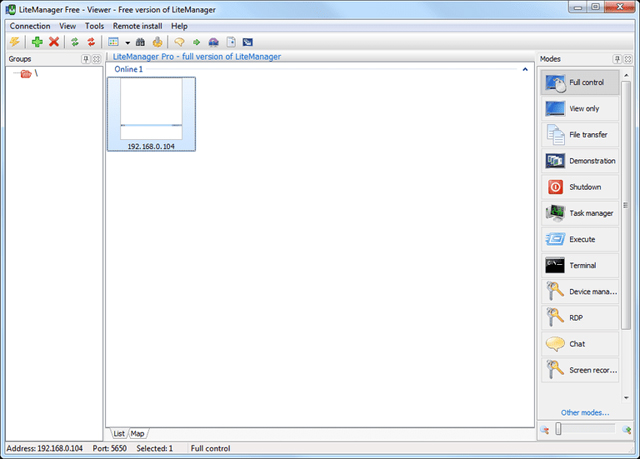Open the Help menu

[179, 26]
